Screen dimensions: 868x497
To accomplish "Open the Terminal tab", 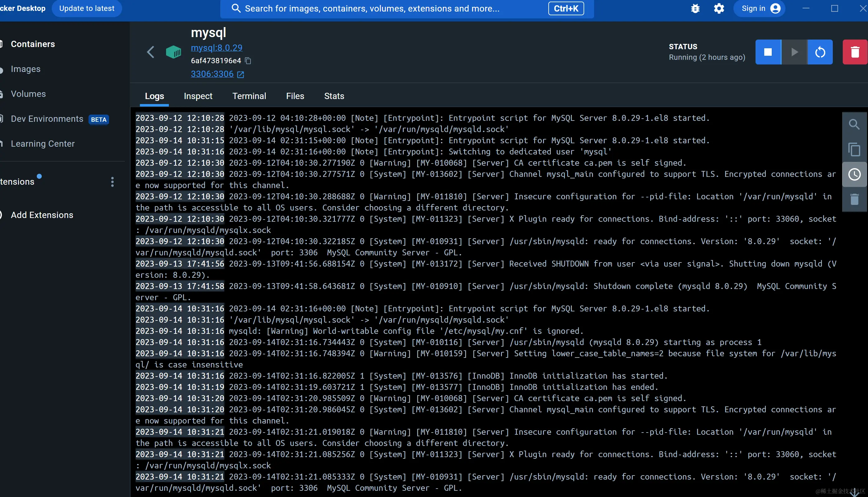I will pyautogui.click(x=249, y=96).
